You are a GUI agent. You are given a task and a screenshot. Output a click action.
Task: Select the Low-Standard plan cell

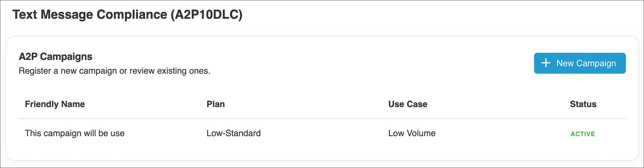pos(234,133)
